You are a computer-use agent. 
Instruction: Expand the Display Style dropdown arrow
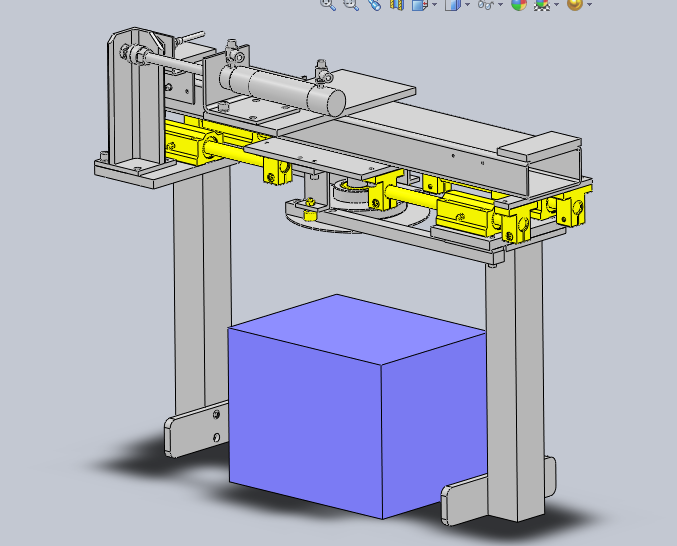[468, 5]
